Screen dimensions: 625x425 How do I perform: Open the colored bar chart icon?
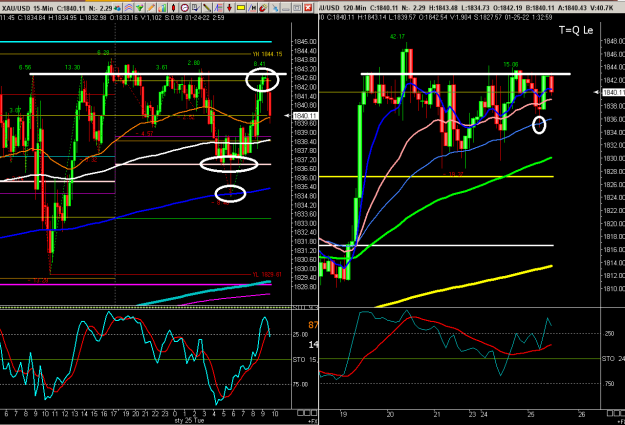pos(162,8)
